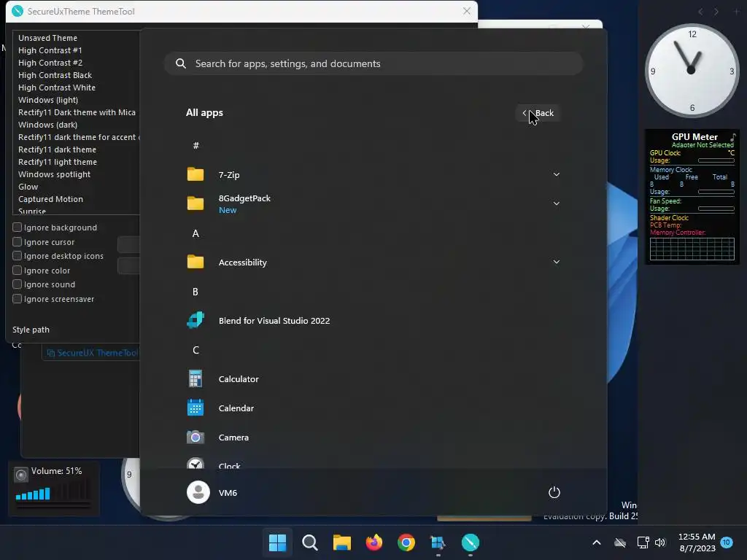Open Blend for Visual Studio 2022 icon
Image resolution: width=747 pixels, height=560 pixels.
[196, 321]
